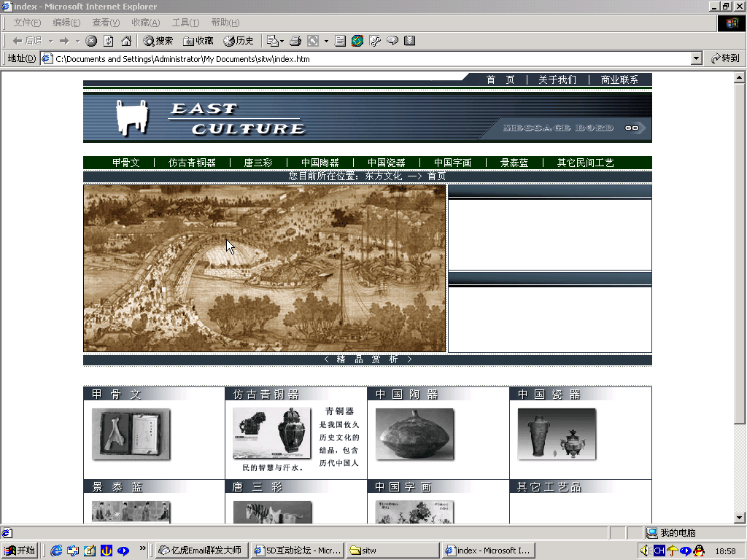This screenshot has height=560, width=747.
Task: Click the 首页 top navigation link
Action: tap(500, 79)
